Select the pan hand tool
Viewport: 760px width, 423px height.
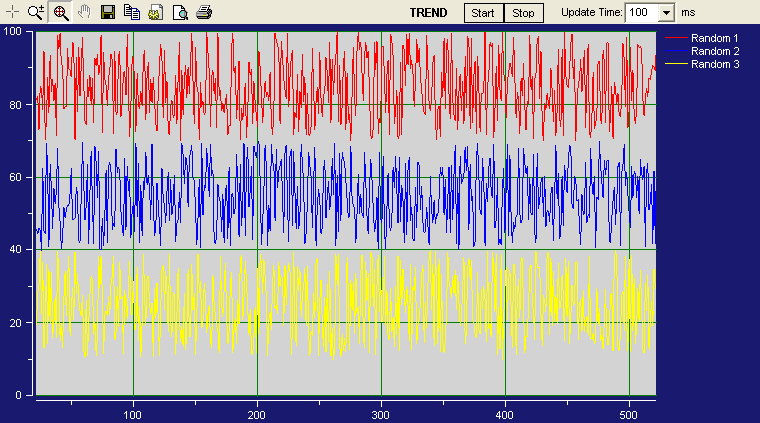tap(84, 13)
